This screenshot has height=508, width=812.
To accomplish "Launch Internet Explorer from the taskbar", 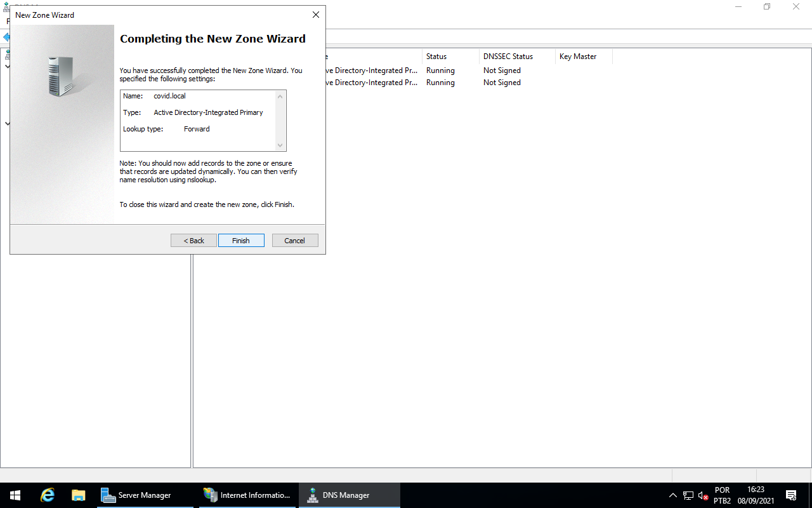I will (48, 495).
